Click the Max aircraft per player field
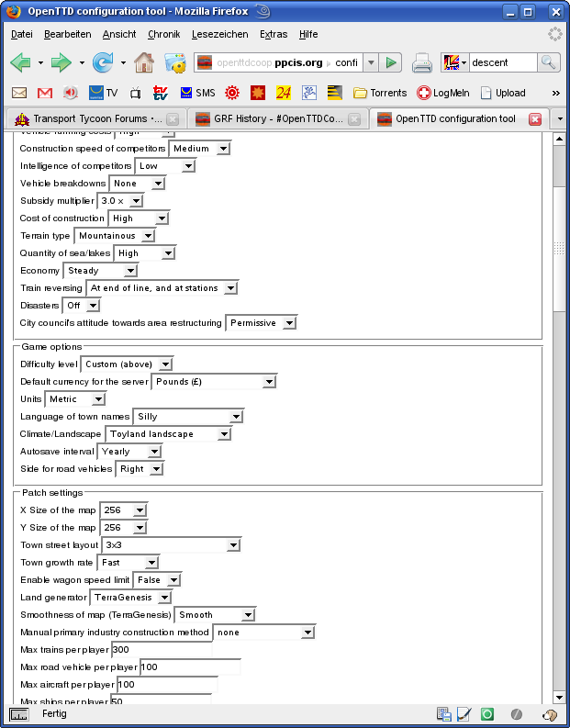The height and width of the screenshot is (728, 570). [x=167, y=685]
